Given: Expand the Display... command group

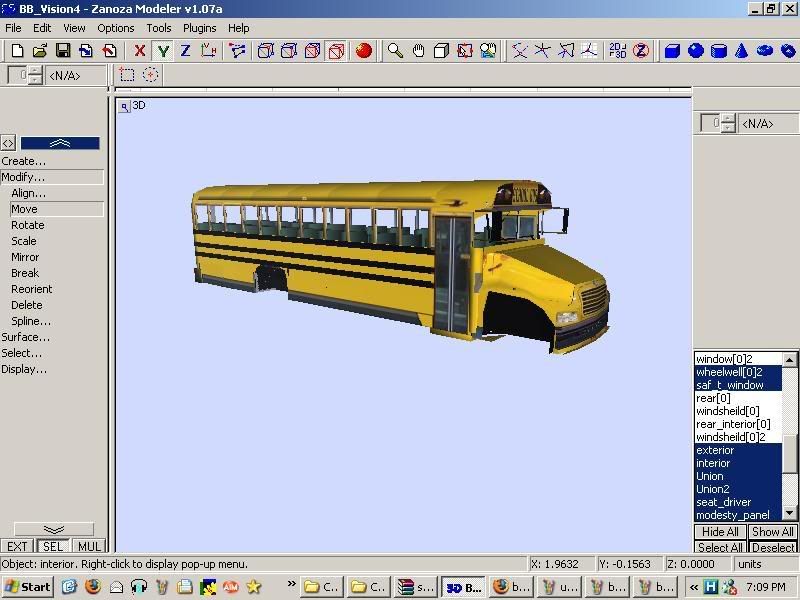Looking at the screenshot, I should click(24, 369).
